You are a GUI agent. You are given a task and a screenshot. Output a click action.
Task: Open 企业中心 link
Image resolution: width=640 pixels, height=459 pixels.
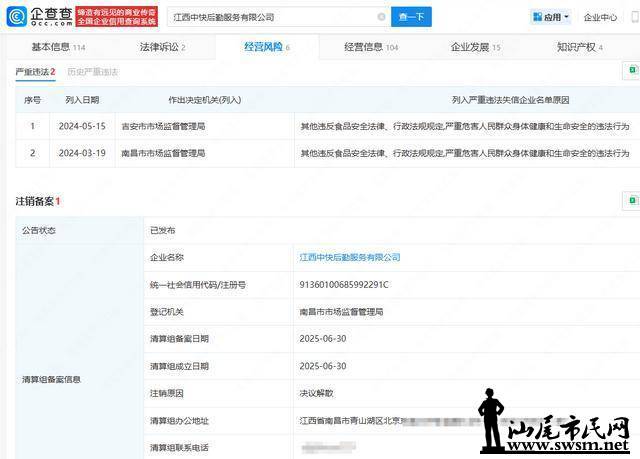point(601,17)
